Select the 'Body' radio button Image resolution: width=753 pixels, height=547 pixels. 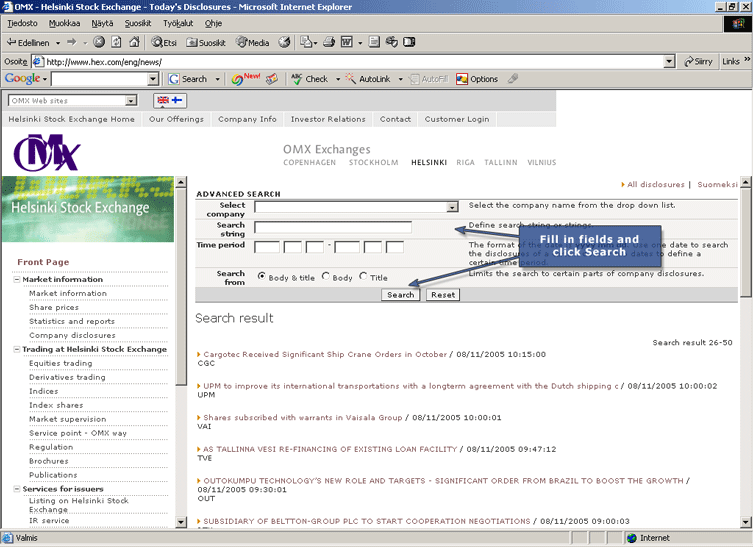tap(326, 276)
